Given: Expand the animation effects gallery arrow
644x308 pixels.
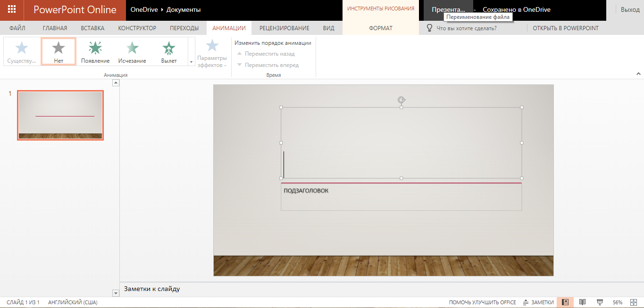Looking at the screenshot, I should (x=191, y=62).
